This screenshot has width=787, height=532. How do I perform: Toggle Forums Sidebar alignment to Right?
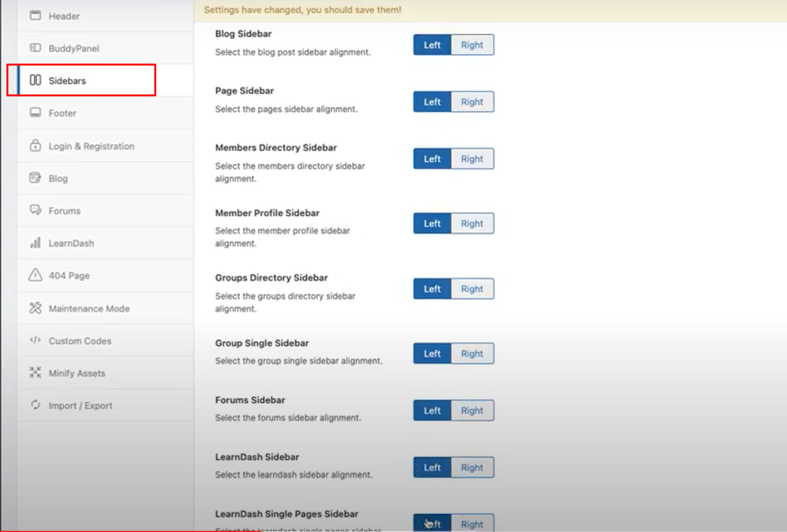[x=473, y=410]
